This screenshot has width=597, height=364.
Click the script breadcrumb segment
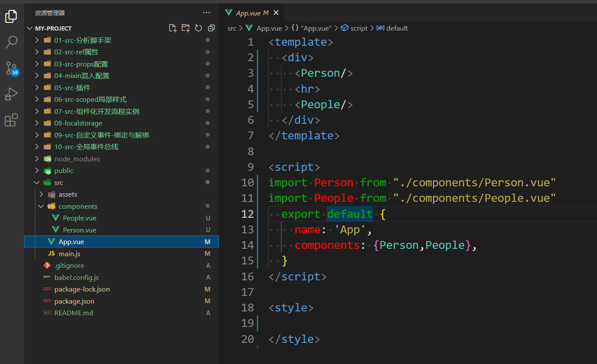point(354,28)
